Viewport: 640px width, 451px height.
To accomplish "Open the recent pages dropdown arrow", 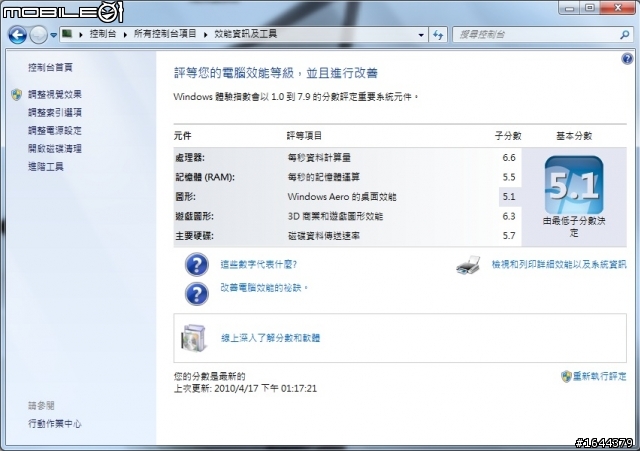I will coord(53,36).
